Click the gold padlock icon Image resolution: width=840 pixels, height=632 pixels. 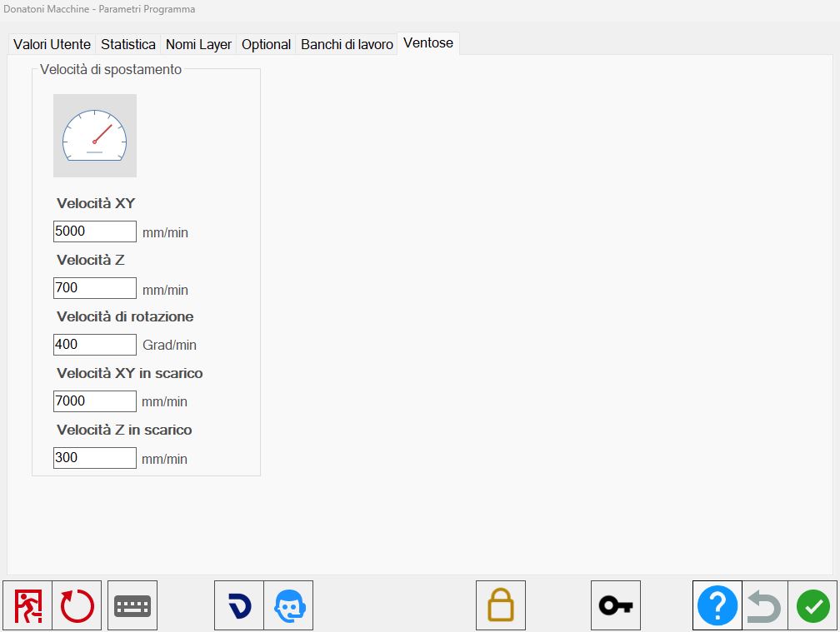pos(501,605)
